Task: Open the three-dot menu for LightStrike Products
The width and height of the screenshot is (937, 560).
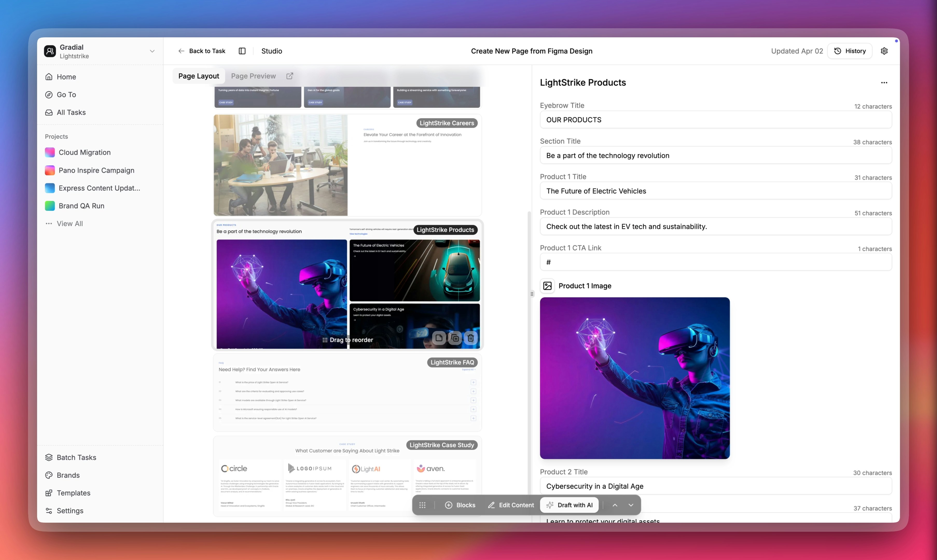Action: coord(884,83)
